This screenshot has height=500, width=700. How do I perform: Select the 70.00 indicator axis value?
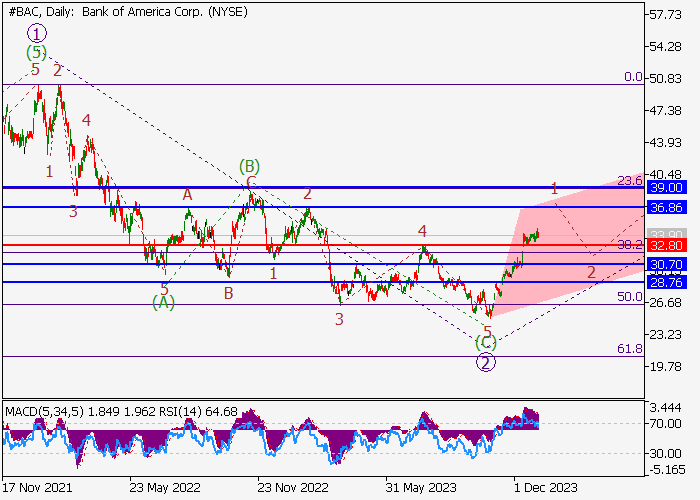(x=666, y=423)
